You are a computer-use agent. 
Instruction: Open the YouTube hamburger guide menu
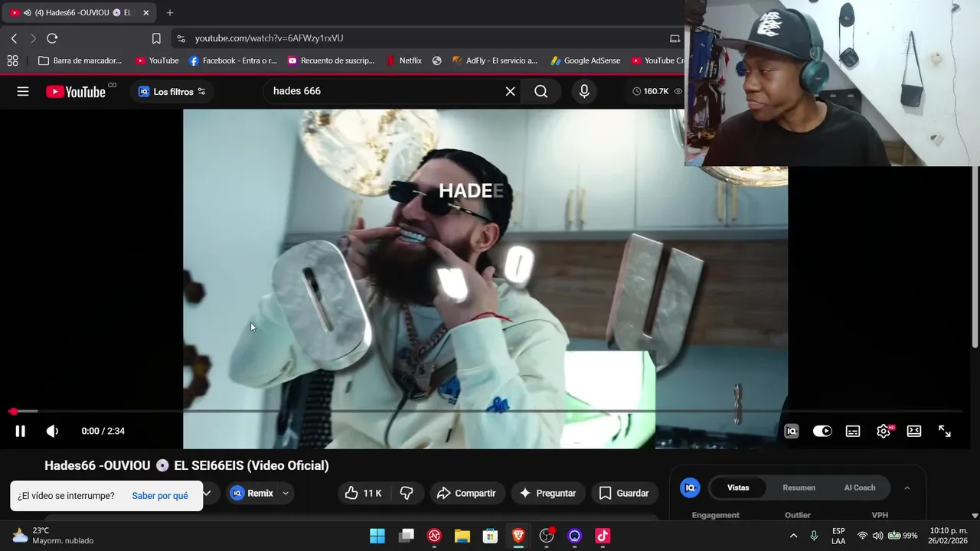[23, 91]
